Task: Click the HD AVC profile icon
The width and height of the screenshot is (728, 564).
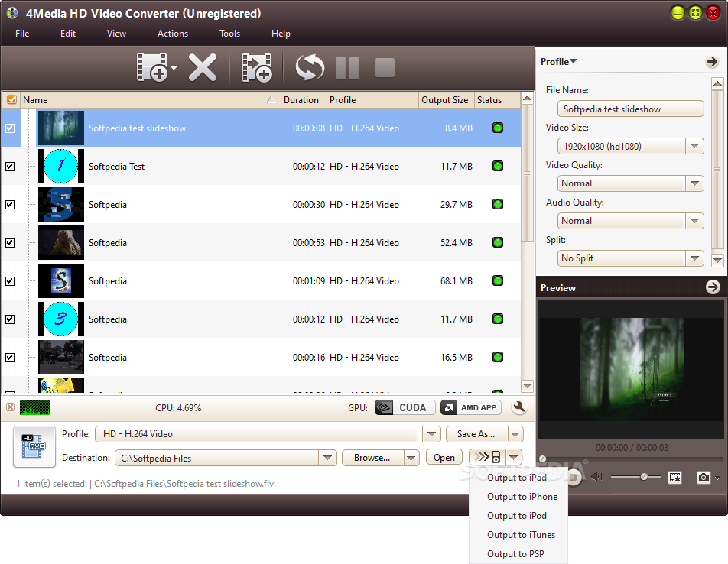Action: pos(34,446)
